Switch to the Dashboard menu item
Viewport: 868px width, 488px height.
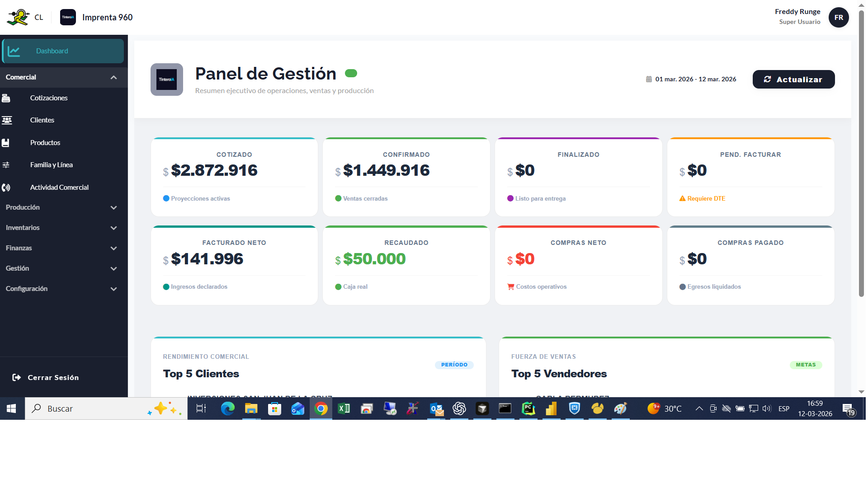point(52,51)
